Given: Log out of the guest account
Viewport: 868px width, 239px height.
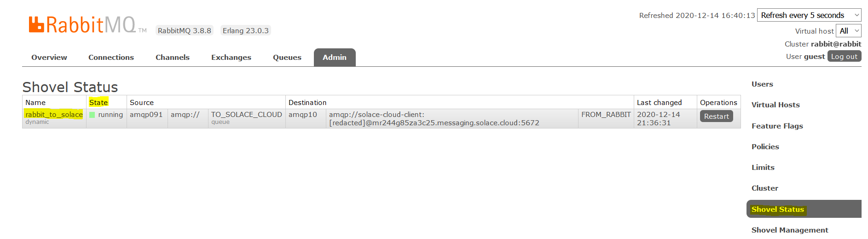Looking at the screenshot, I should (x=844, y=56).
